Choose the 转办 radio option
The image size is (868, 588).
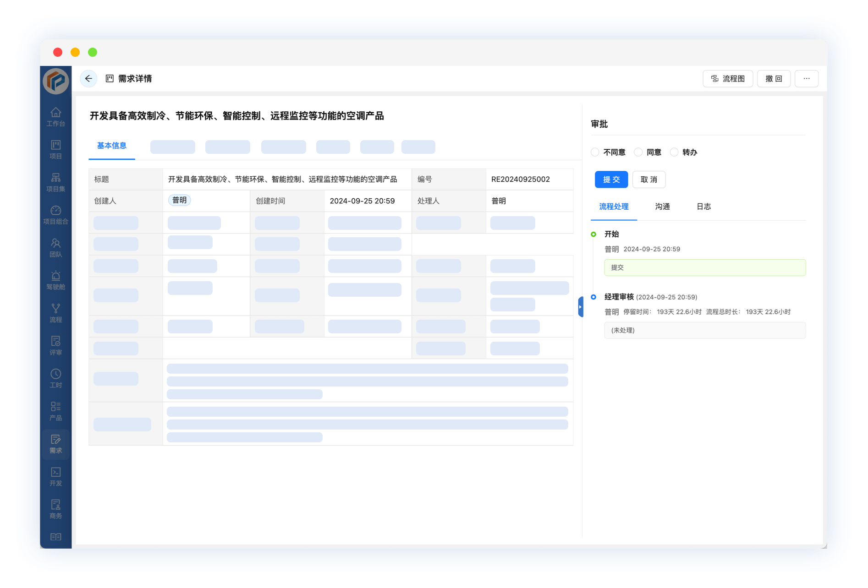pyautogui.click(x=674, y=152)
